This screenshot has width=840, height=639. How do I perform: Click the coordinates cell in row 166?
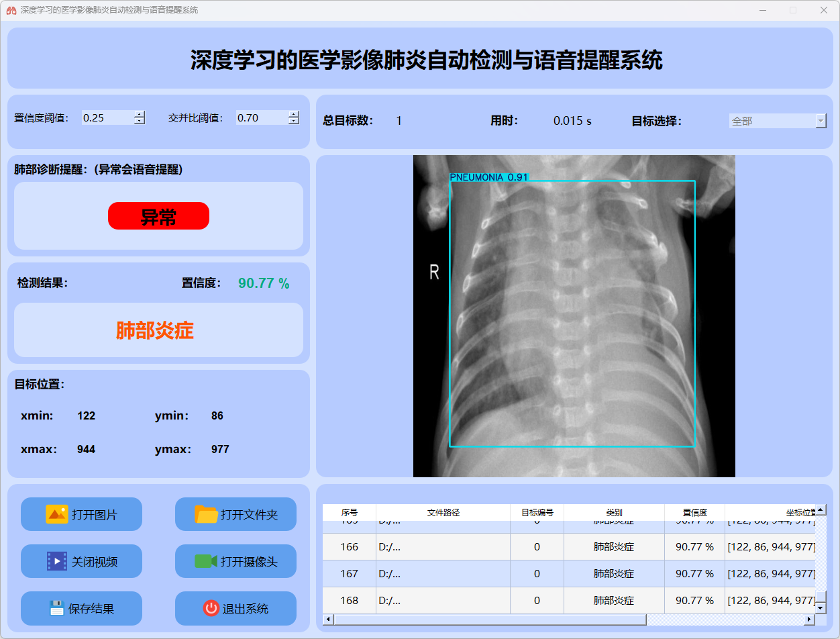pos(770,547)
